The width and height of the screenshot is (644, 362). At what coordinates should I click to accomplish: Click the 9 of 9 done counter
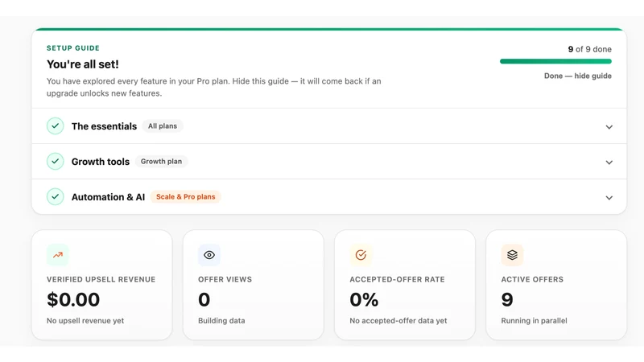[x=590, y=49]
